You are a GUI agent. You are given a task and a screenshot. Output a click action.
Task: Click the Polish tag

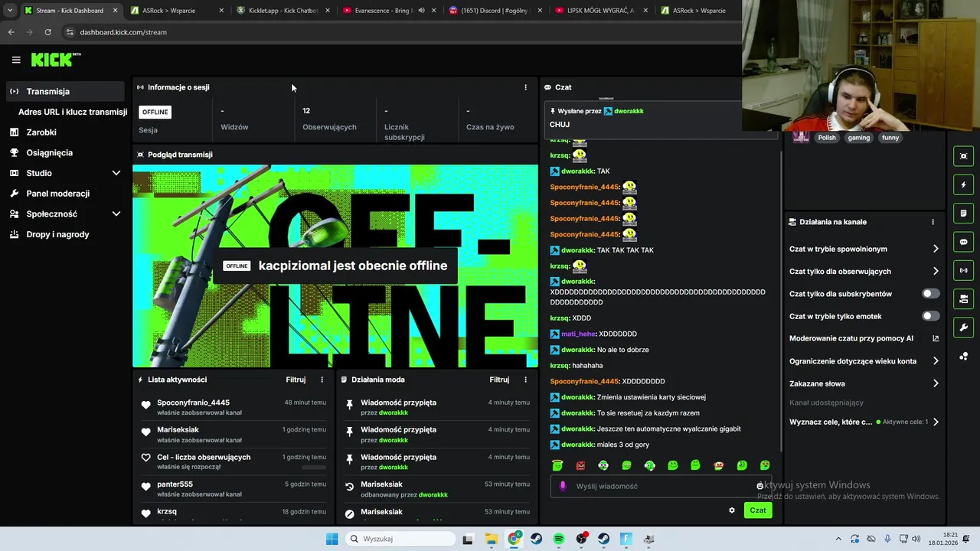tap(827, 138)
